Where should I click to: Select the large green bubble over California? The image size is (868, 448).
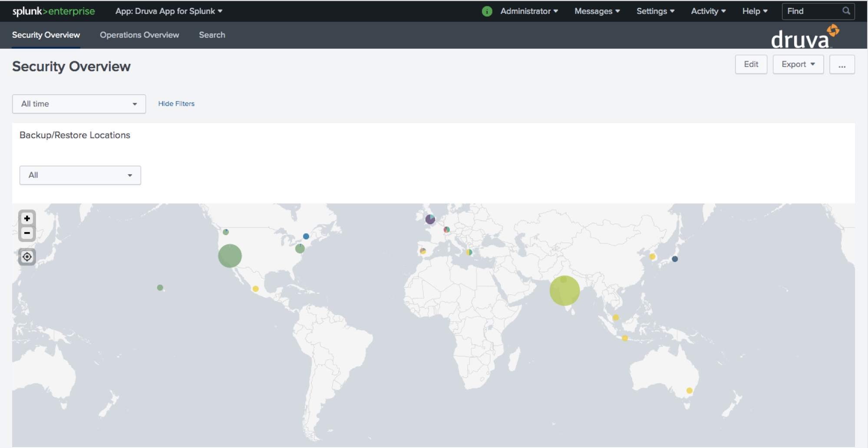coord(230,256)
